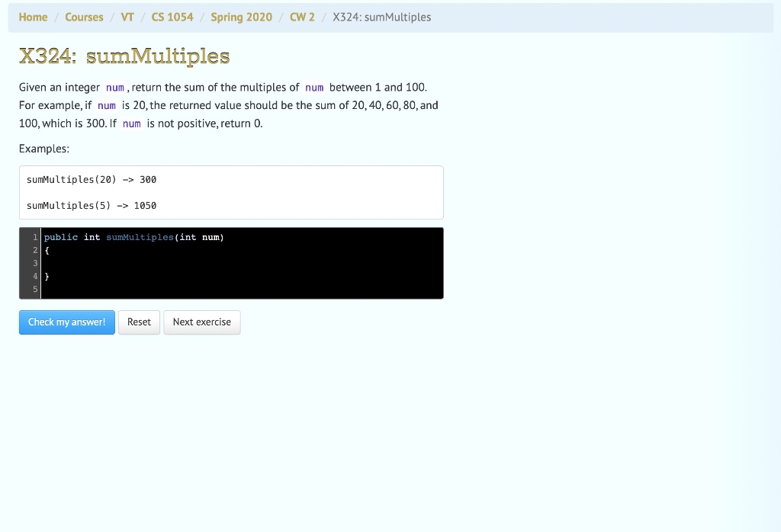Open the CS 1054 breadcrumb link

point(172,17)
